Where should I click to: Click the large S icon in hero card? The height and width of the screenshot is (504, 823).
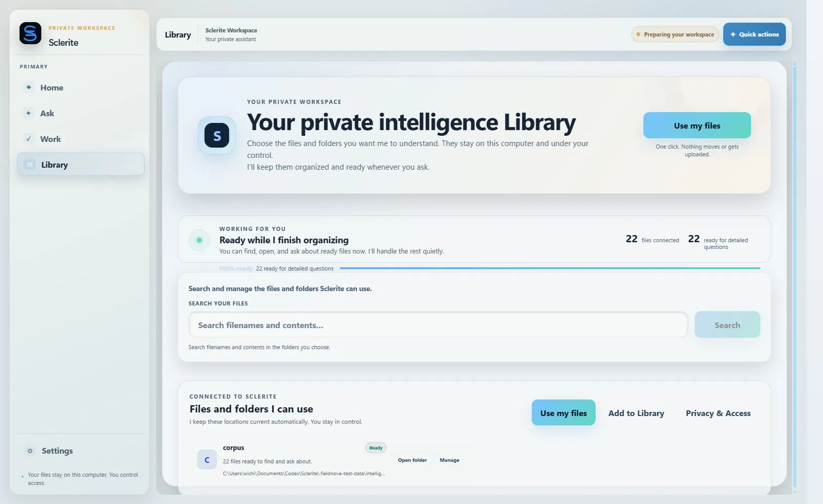point(217,135)
